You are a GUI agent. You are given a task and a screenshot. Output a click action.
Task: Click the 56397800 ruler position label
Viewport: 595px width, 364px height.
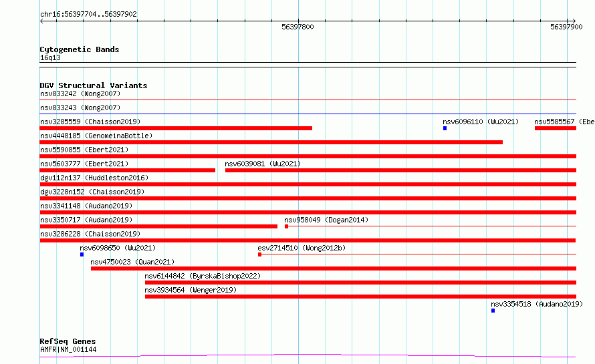298,27
